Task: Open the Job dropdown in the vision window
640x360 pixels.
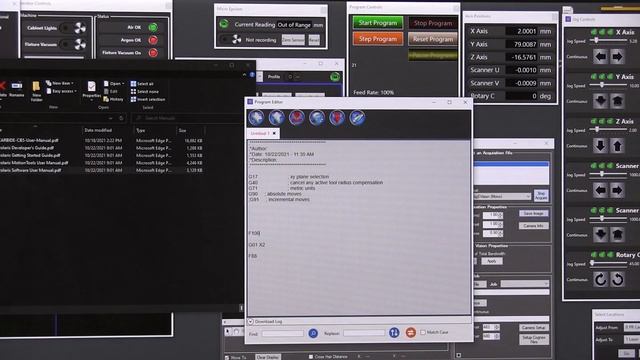Action: pyautogui.click(x=524, y=284)
